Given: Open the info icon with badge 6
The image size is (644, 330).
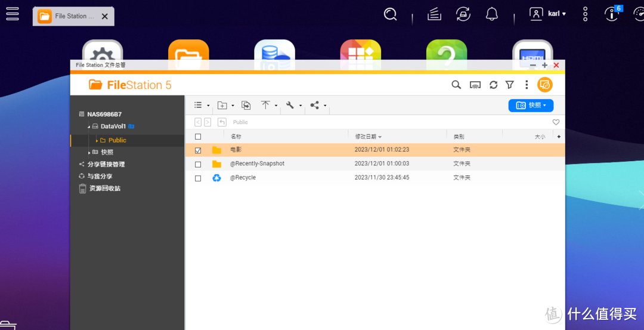Looking at the screenshot, I should click(x=613, y=14).
